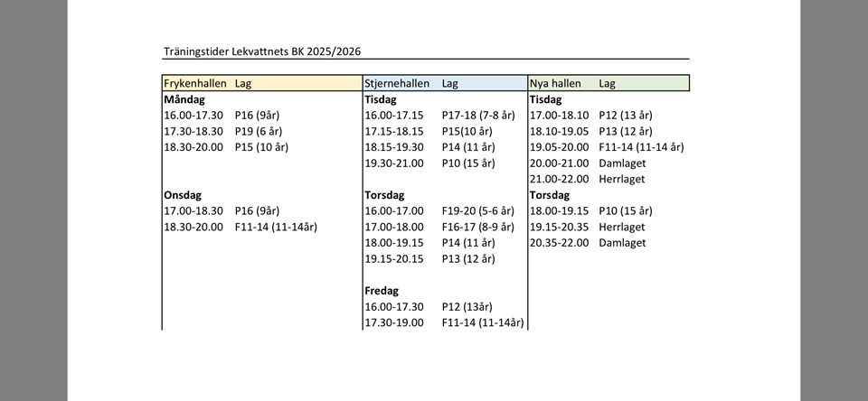868x401 pixels.
Task: Click the 20.35-22.00 Damlaget time slot
Action: [x=558, y=243]
